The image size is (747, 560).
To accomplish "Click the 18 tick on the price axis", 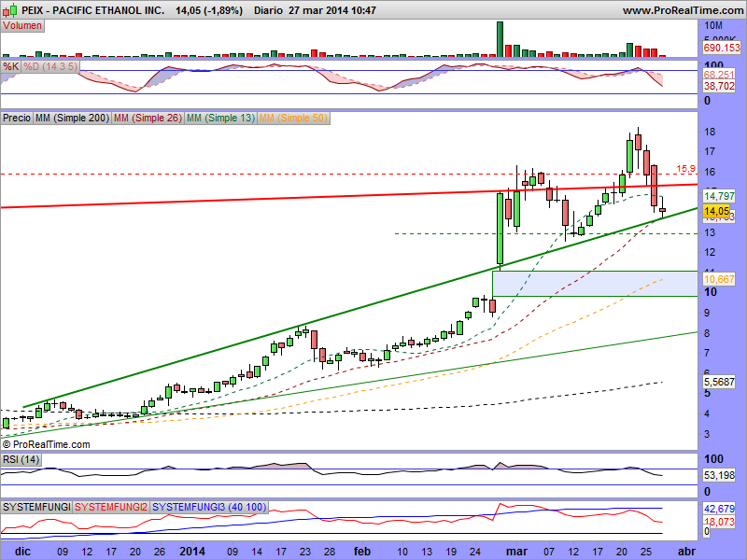I will pyautogui.click(x=710, y=132).
